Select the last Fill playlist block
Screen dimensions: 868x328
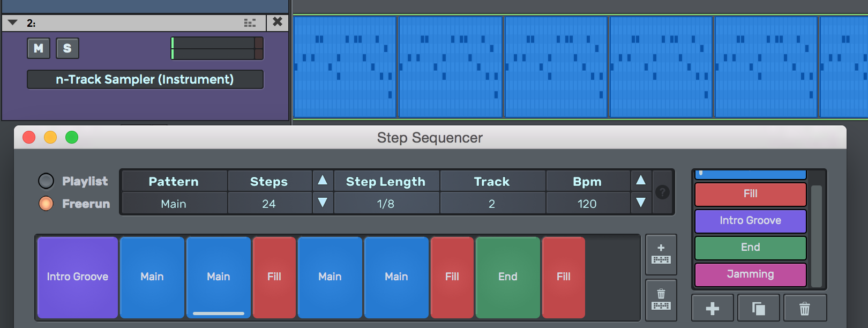[564, 277]
